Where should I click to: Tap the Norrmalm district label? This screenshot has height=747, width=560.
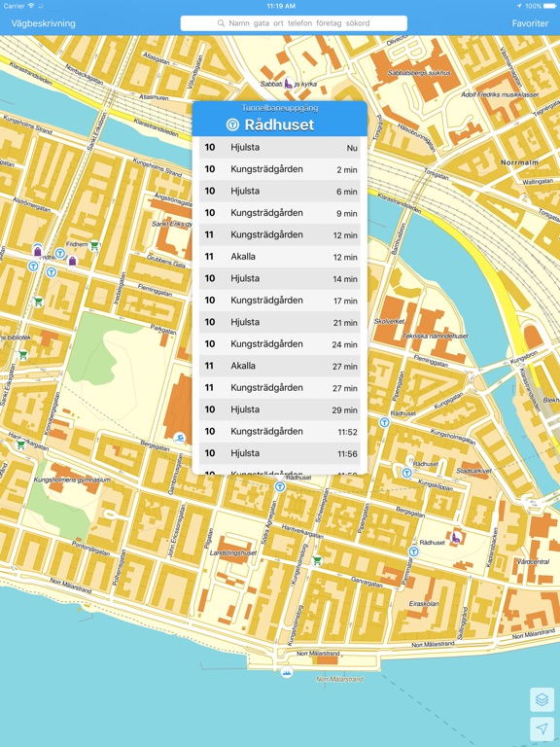(519, 162)
